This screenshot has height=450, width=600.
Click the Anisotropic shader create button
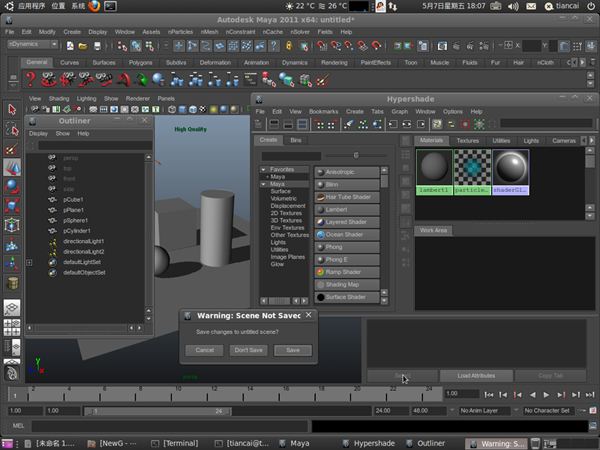pos(347,172)
